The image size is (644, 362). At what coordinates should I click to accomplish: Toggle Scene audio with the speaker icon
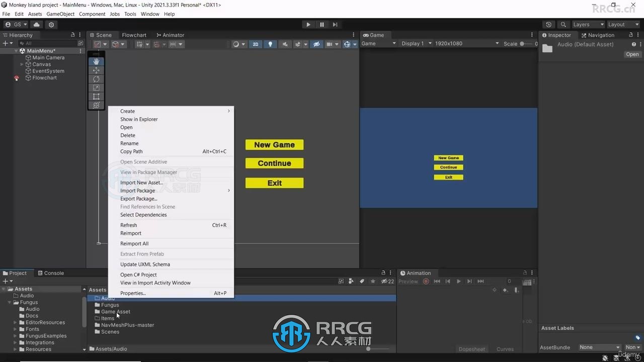285,44
